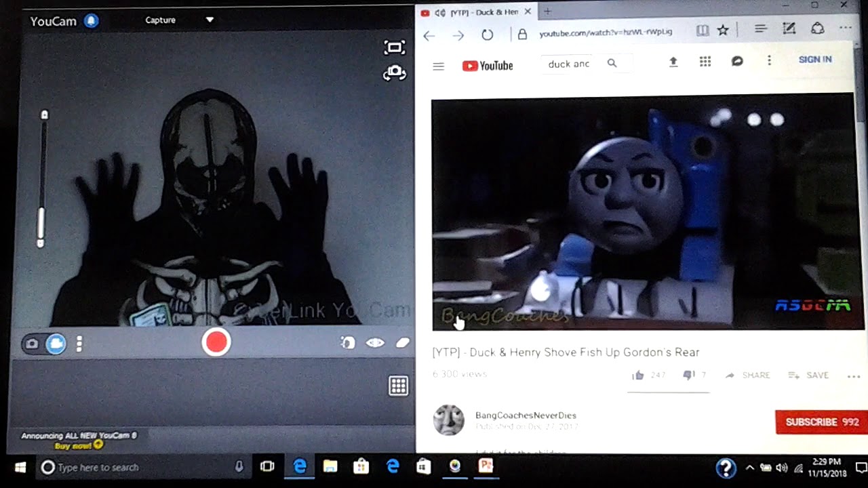Image resolution: width=868 pixels, height=488 pixels.
Task: Open BangCoachesNeverDies channel name link
Action: tap(526, 415)
